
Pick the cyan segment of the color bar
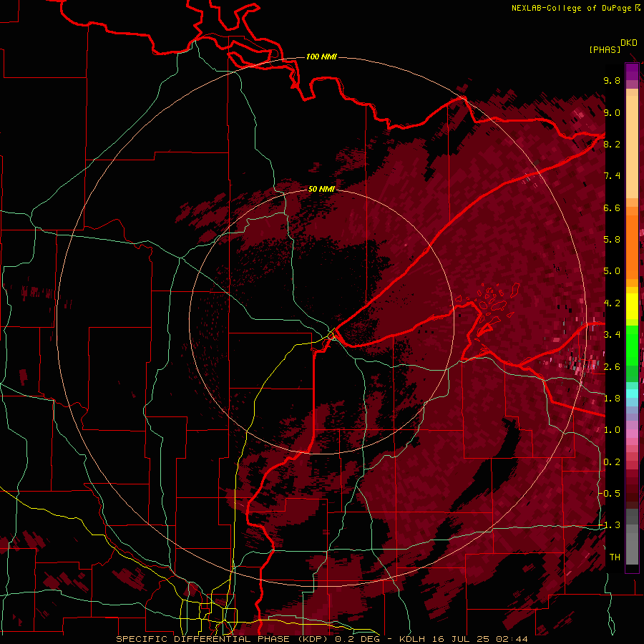(x=632, y=394)
